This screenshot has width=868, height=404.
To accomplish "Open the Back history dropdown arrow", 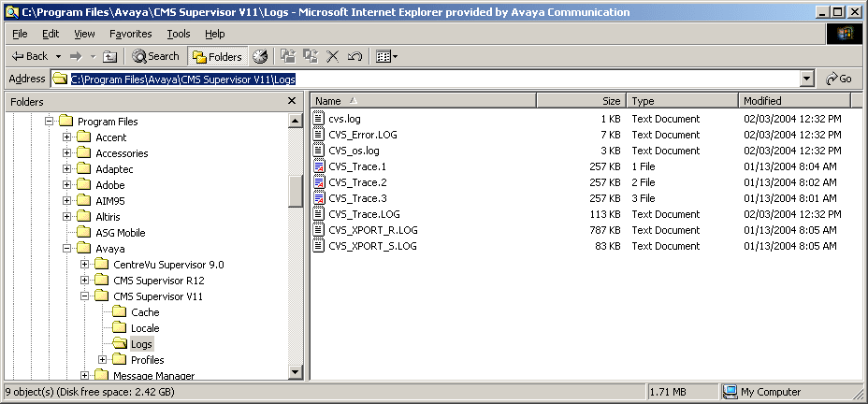I will [x=58, y=56].
